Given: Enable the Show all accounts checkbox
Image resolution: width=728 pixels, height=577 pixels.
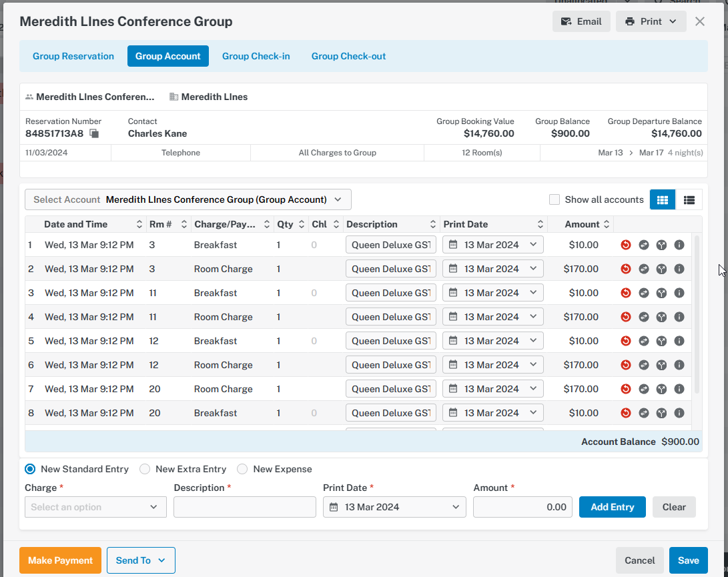Looking at the screenshot, I should pyautogui.click(x=555, y=199).
